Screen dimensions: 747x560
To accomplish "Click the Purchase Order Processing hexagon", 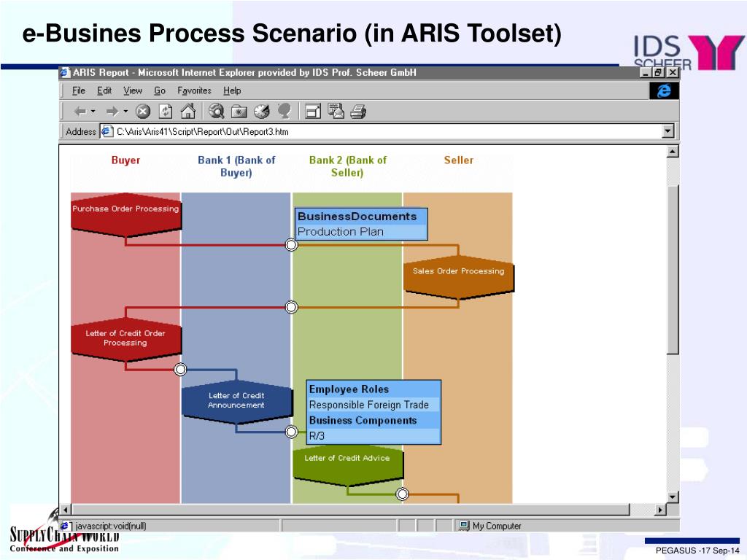I will point(125,215).
